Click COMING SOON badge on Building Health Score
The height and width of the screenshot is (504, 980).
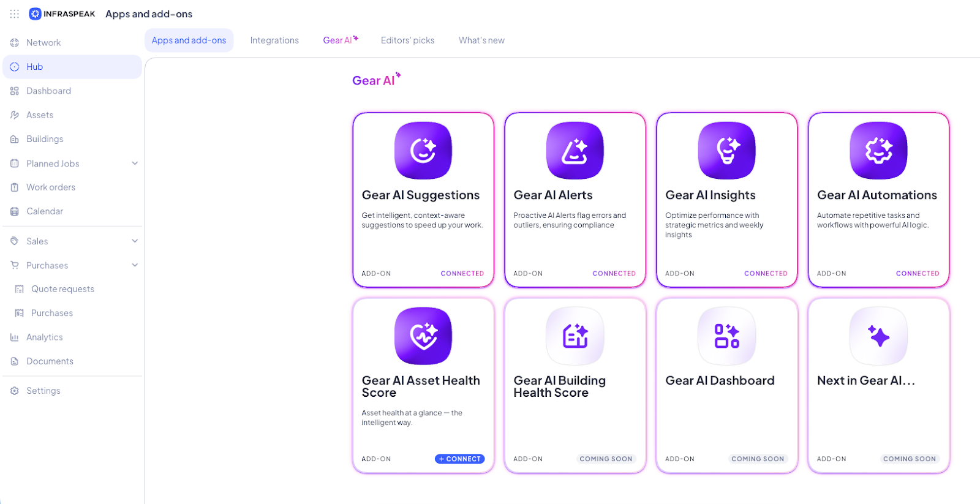pyautogui.click(x=606, y=459)
